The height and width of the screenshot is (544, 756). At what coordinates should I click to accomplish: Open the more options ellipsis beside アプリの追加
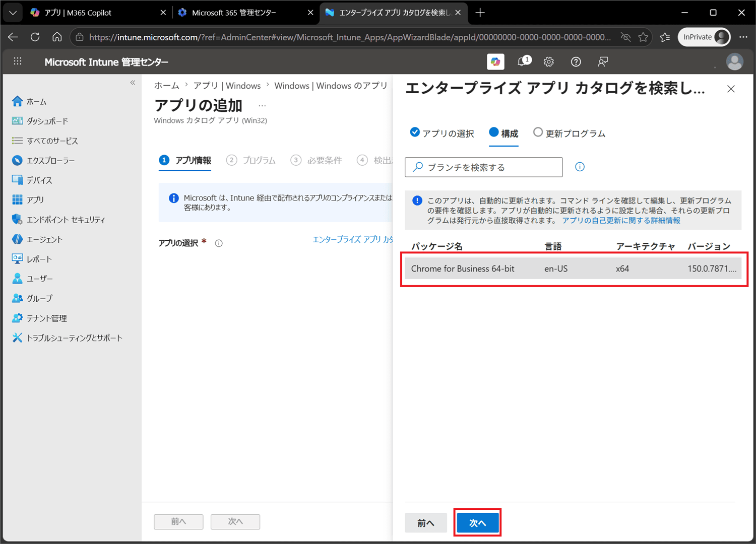[262, 106]
